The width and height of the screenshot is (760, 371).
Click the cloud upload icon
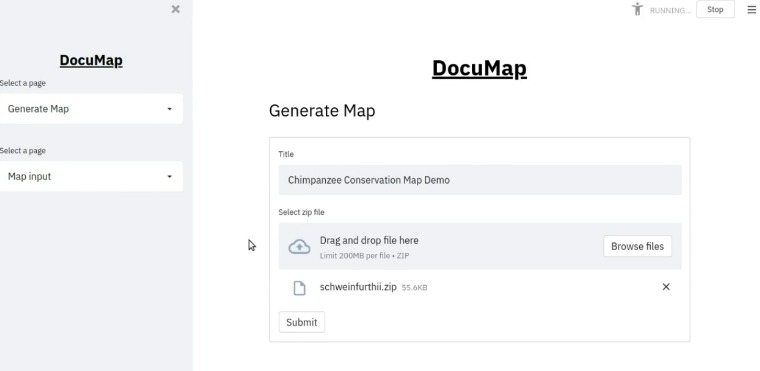tap(300, 247)
